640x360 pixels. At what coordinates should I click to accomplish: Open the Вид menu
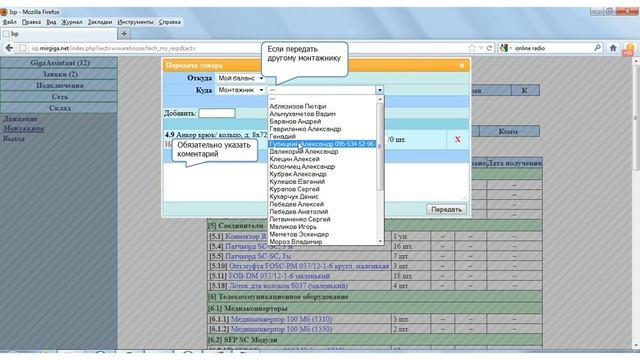[51, 22]
